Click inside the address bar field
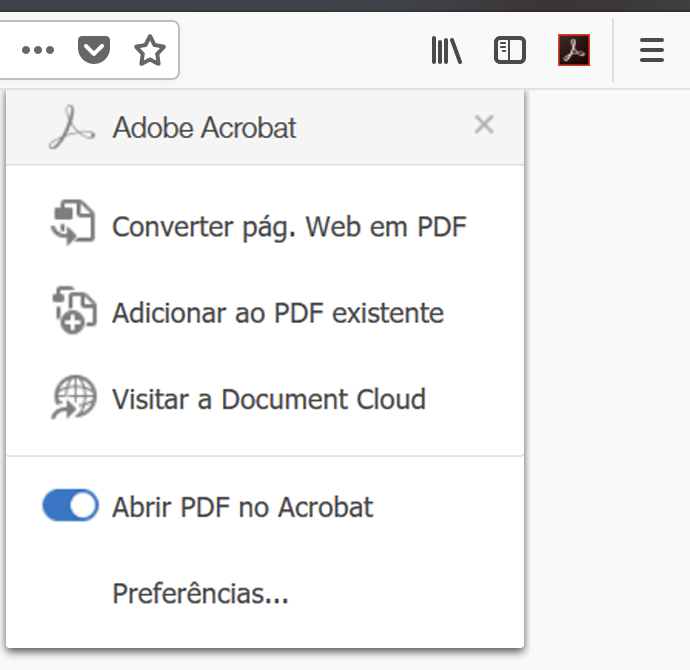This screenshot has height=670, width=690. (8, 50)
